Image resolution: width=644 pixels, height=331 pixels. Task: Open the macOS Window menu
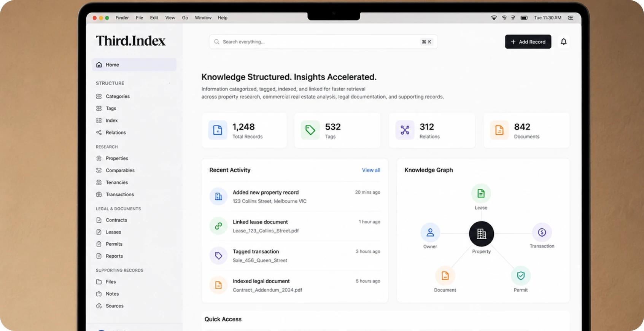pyautogui.click(x=203, y=18)
